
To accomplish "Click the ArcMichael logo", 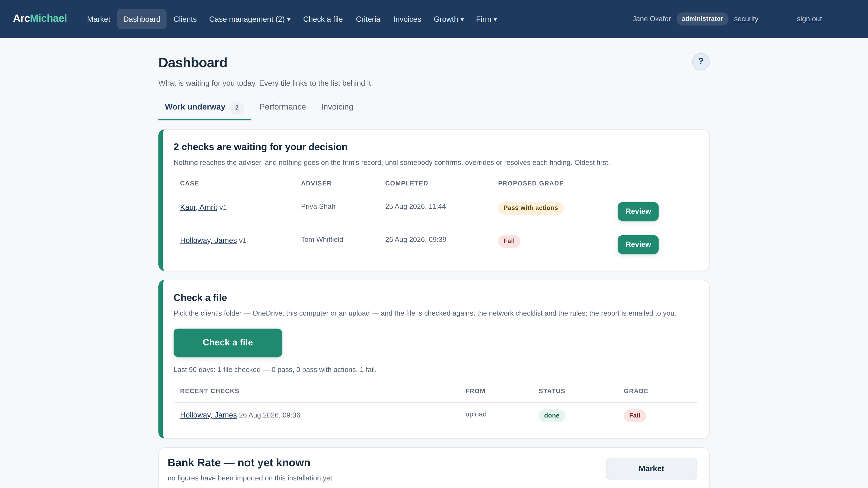I will 40,18.
